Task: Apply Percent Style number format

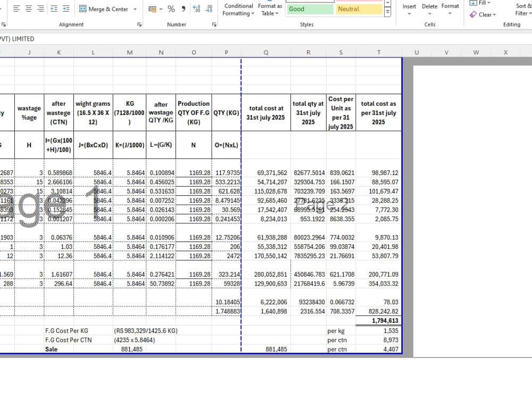Action: tap(171, 9)
